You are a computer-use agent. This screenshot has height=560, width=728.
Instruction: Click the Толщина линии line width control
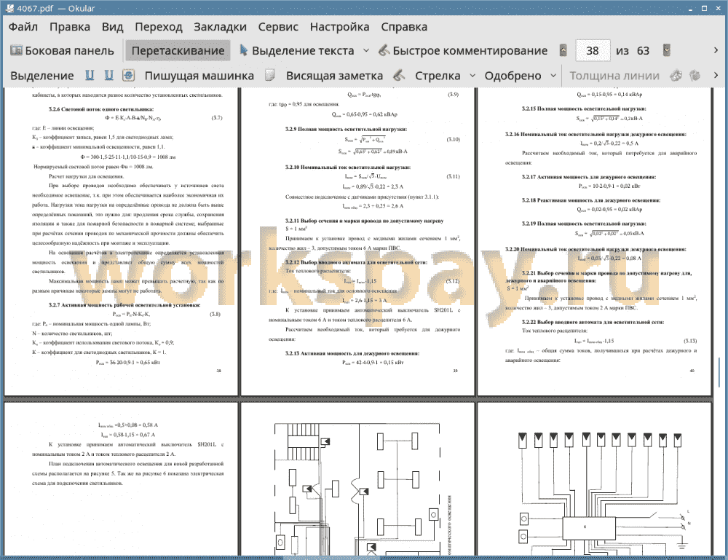pos(614,76)
